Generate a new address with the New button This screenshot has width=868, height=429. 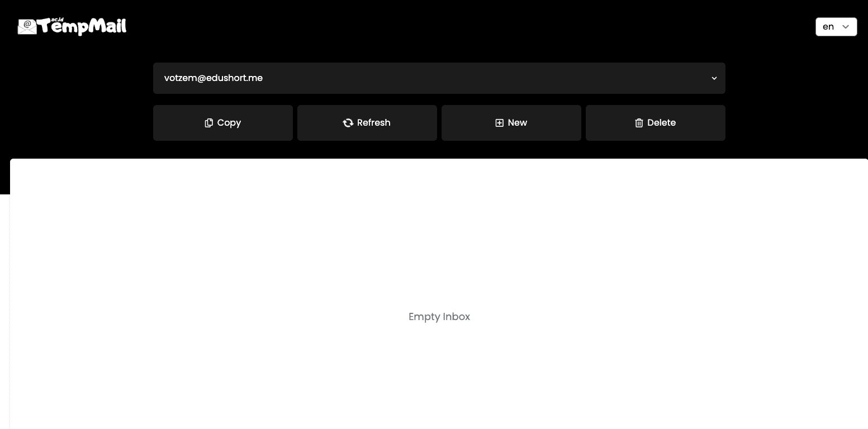511,123
